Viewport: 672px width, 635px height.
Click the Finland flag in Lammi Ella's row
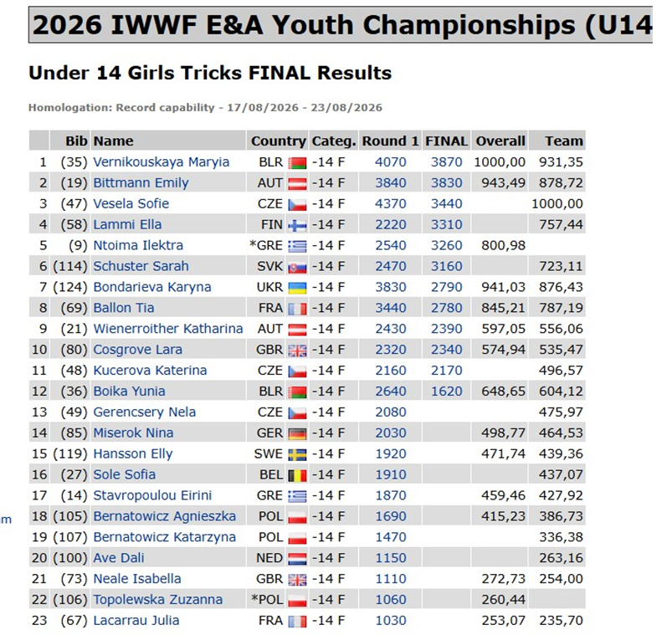point(297,225)
